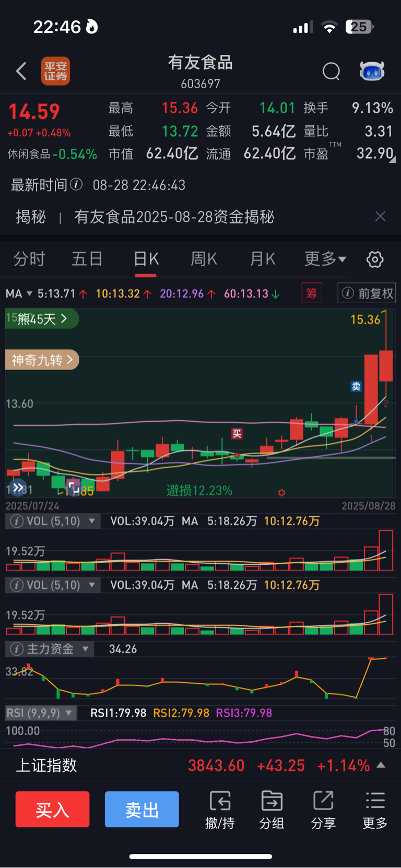Tap the chart start date 2025/07/24
Image resolution: width=401 pixels, height=868 pixels.
[32, 506]
